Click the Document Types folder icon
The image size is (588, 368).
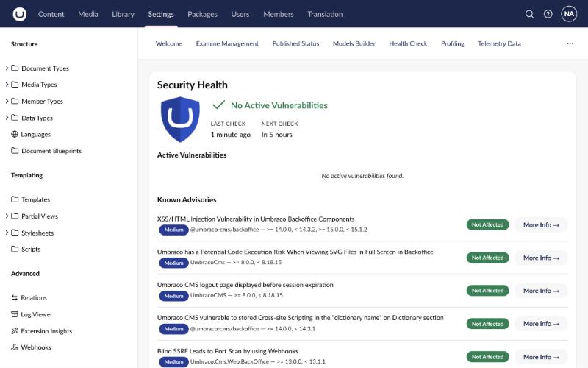coord(15,68)
